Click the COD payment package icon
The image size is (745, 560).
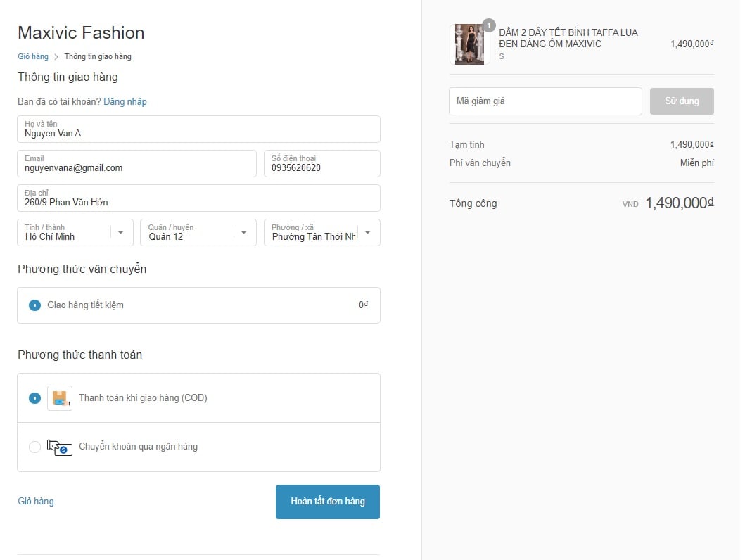60,398
